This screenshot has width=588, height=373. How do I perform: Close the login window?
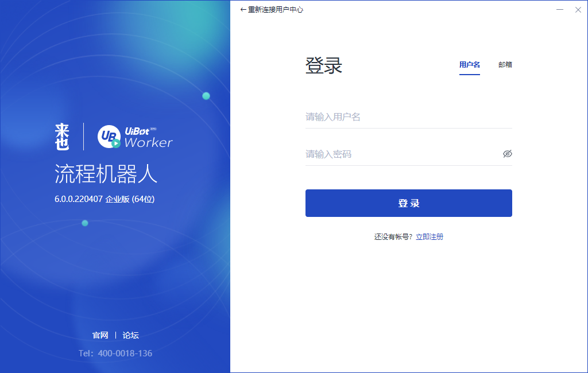(578, 10)
